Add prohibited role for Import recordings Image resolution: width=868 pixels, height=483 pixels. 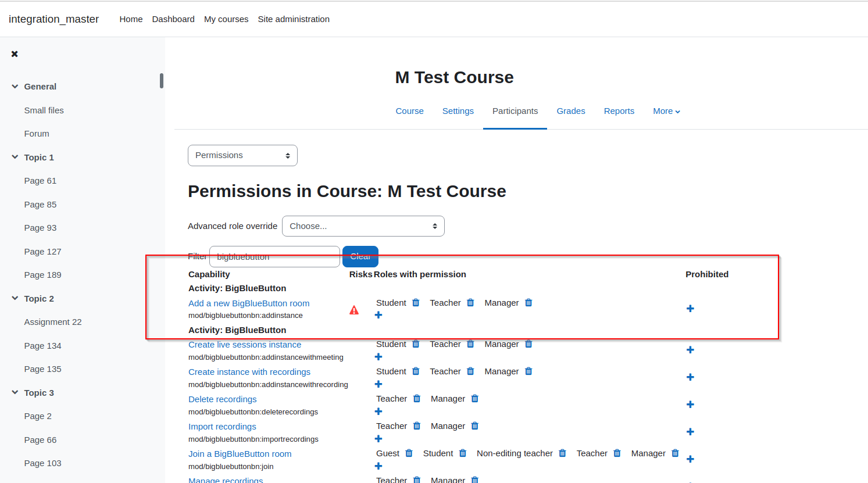(x=690, y=432)
